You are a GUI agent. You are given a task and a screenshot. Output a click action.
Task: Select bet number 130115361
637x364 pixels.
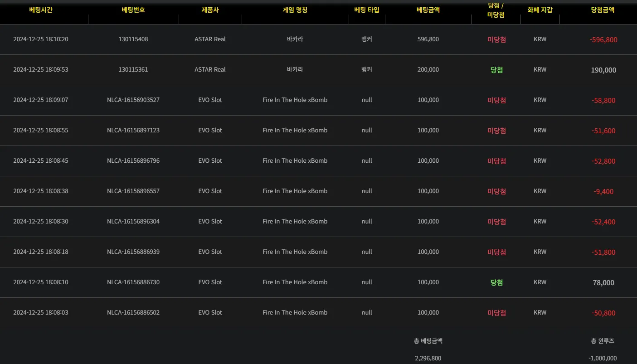(x=133, y=70)
